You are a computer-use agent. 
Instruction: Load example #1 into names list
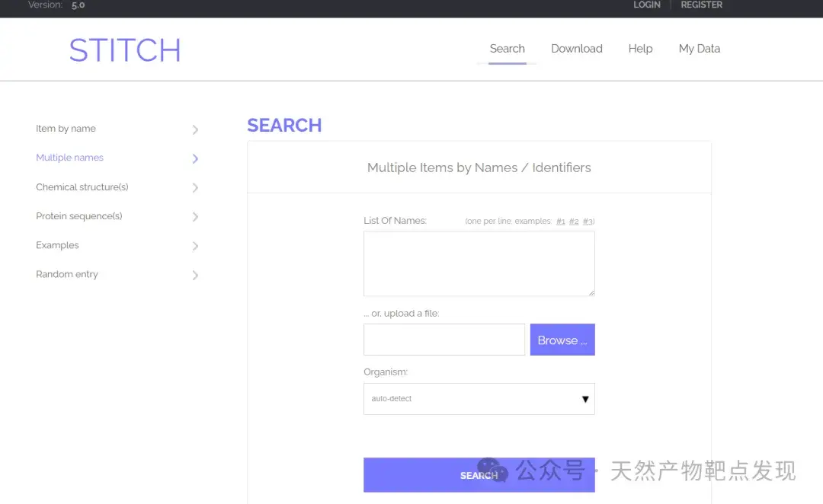point(561,222)
